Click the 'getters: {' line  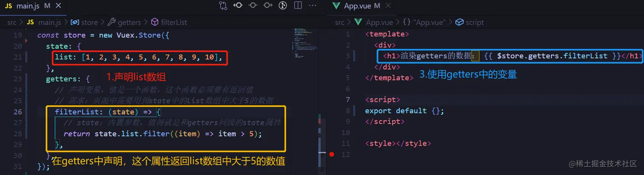pyautogui.click(x=68, y=79)
